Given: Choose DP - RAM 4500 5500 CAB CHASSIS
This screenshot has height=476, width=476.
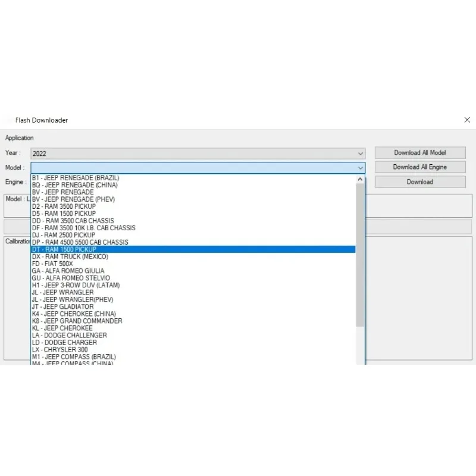Looking at the screenshot, I should [193, 242].
